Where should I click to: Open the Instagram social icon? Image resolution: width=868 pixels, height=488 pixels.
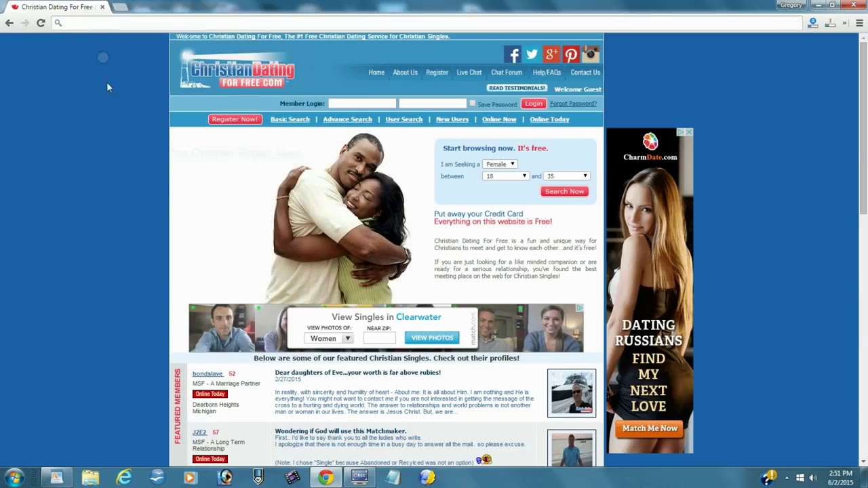click(x=591, y=54)
